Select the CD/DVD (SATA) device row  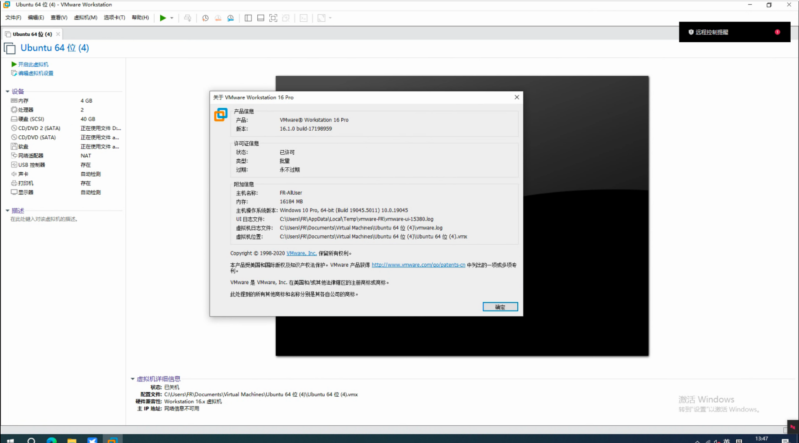[x=65, y=138]
